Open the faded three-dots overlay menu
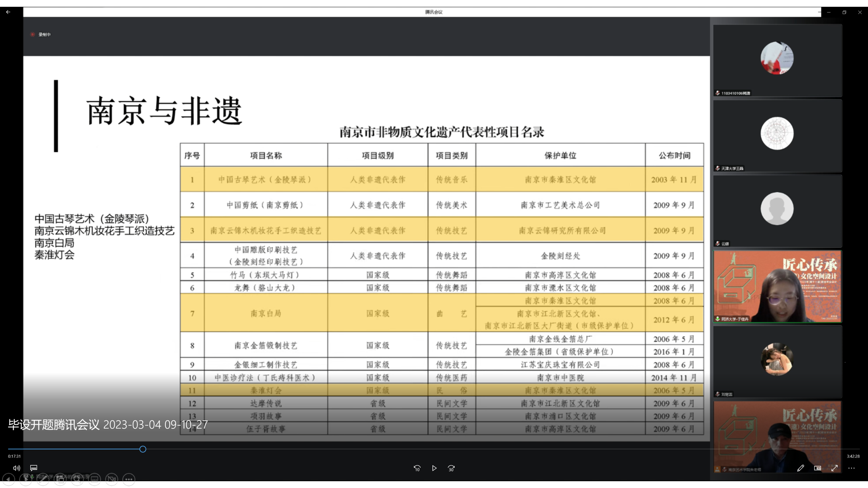 129,479
